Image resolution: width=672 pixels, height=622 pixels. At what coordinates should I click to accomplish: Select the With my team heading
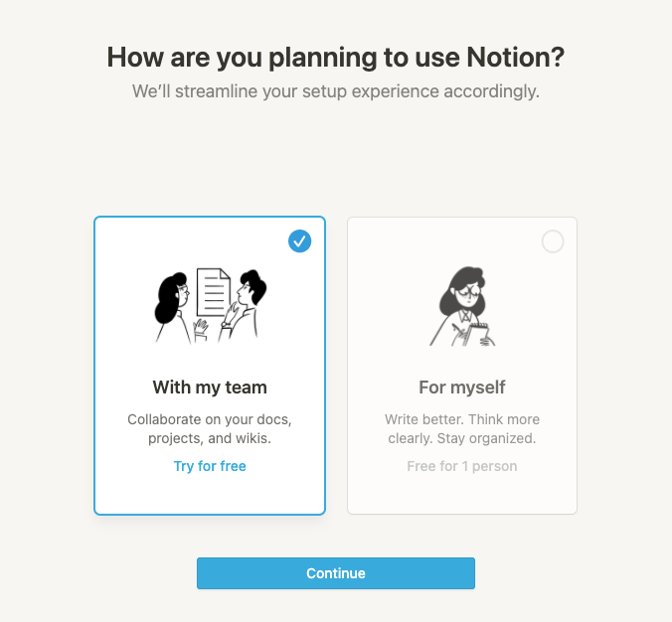(210, 387)
